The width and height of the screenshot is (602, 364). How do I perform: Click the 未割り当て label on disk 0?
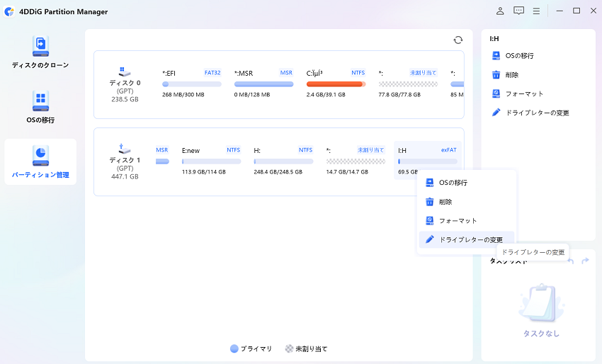point(423,72)
